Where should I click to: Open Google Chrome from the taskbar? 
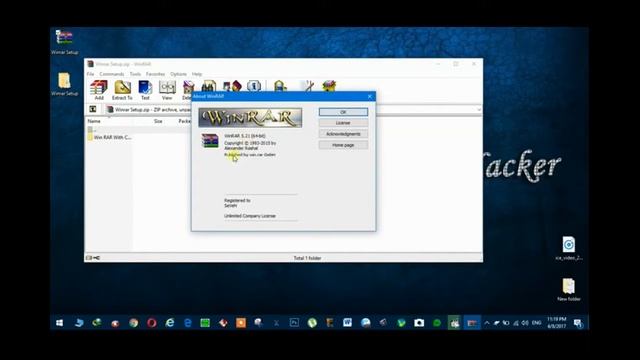pos(133,323)
